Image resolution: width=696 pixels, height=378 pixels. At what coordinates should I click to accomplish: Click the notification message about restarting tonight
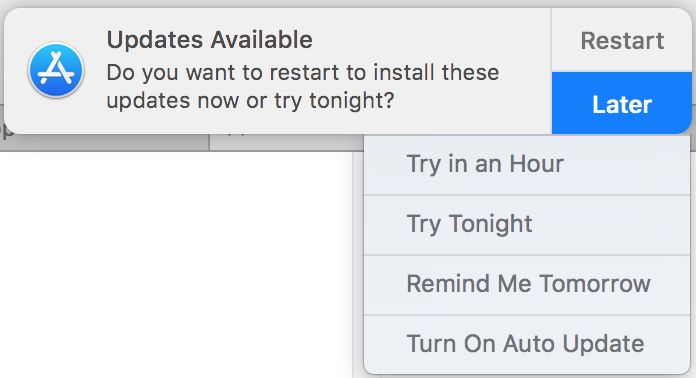tap(303, 87)
